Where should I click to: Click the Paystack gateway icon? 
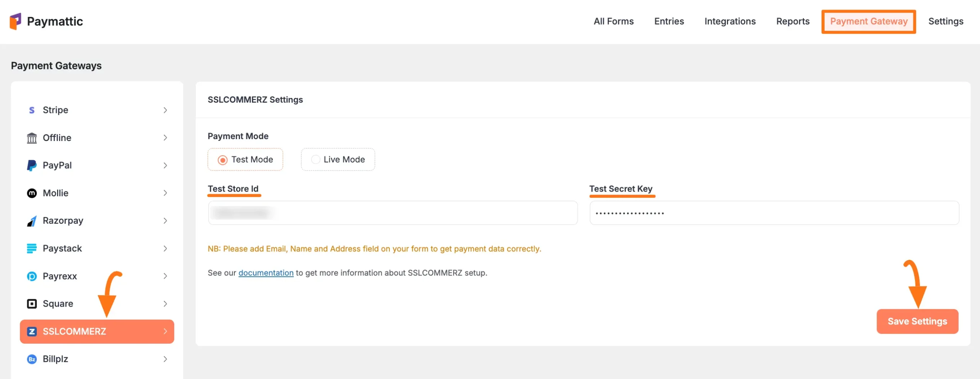click(32, 248)
